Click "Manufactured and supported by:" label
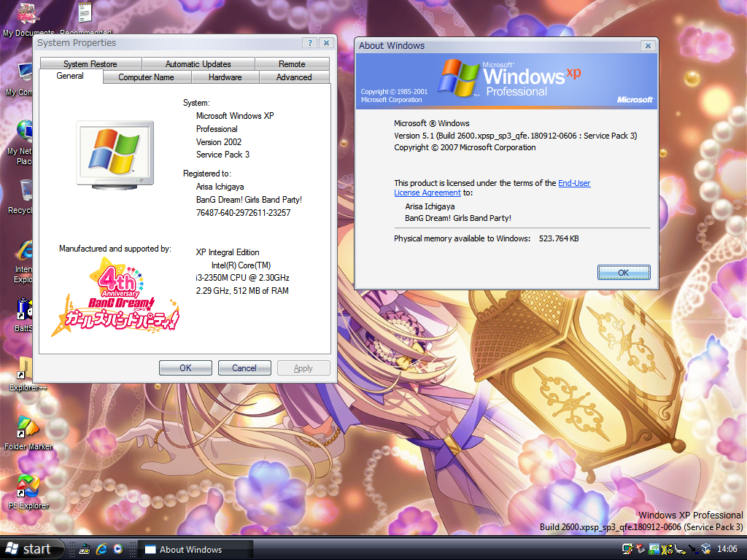This screenshot has height=560, width=747. coord(115,249)
